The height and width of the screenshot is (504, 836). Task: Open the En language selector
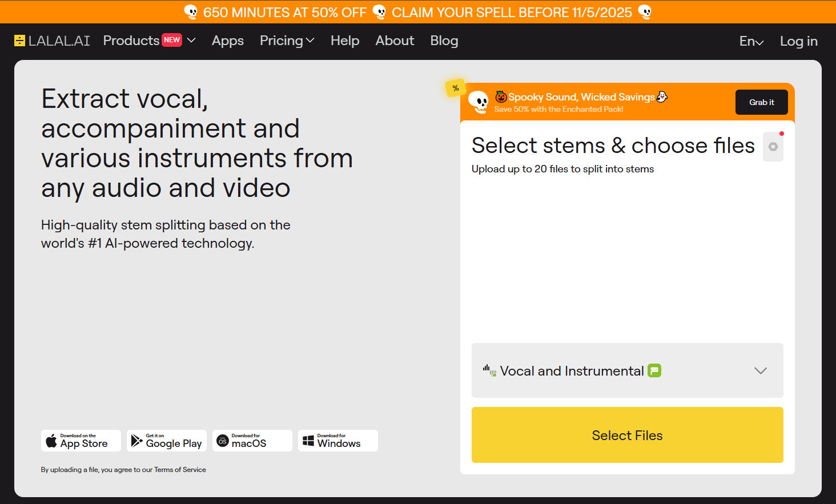click(x=751, y=41)
